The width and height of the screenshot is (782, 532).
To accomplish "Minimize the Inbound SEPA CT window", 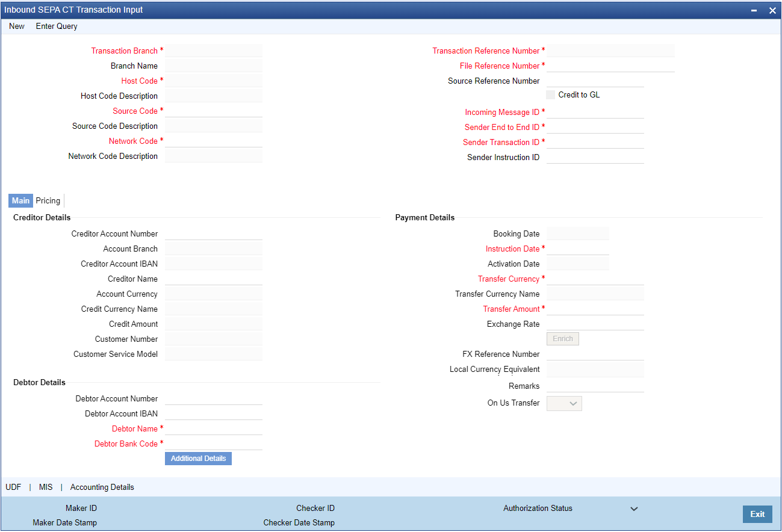I will 754,10.
